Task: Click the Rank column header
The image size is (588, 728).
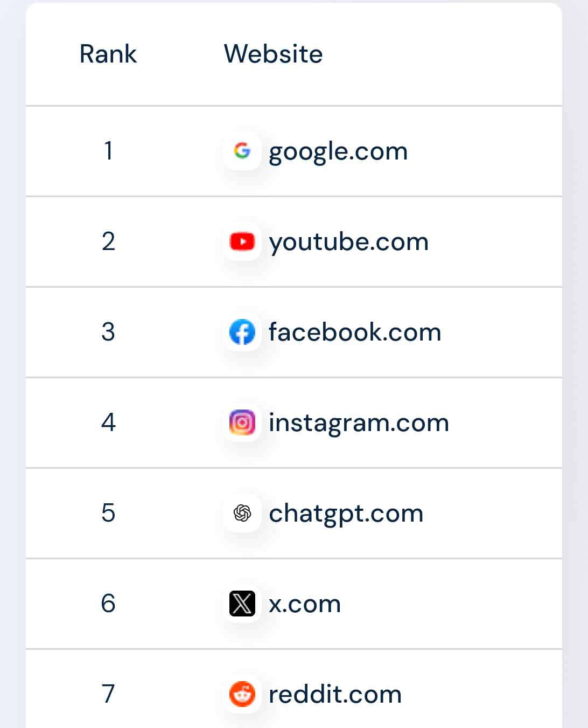Action: coord(108,54)
